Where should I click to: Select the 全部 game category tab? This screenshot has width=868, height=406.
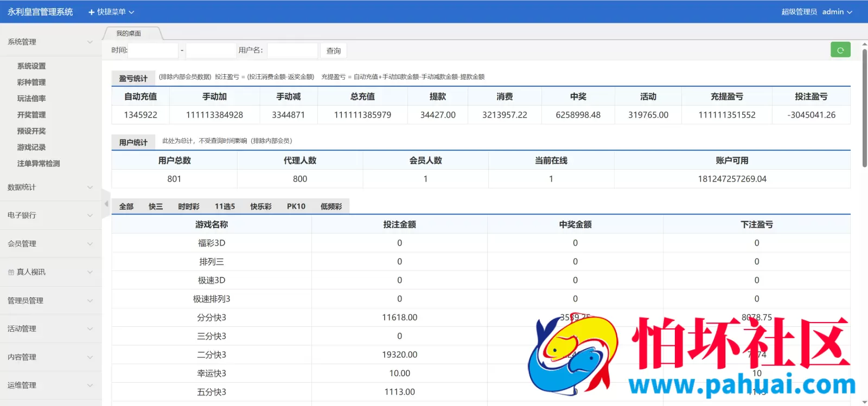(126, 207)
